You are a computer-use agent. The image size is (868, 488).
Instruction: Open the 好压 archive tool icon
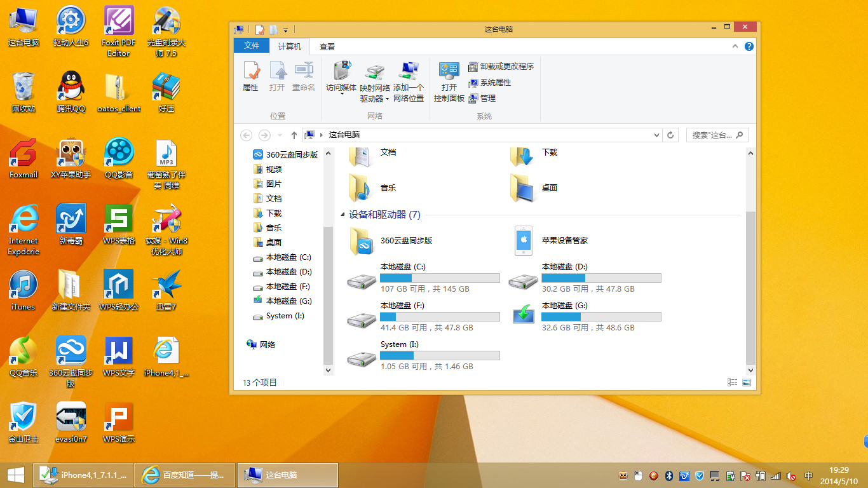(x=166, y=87)
